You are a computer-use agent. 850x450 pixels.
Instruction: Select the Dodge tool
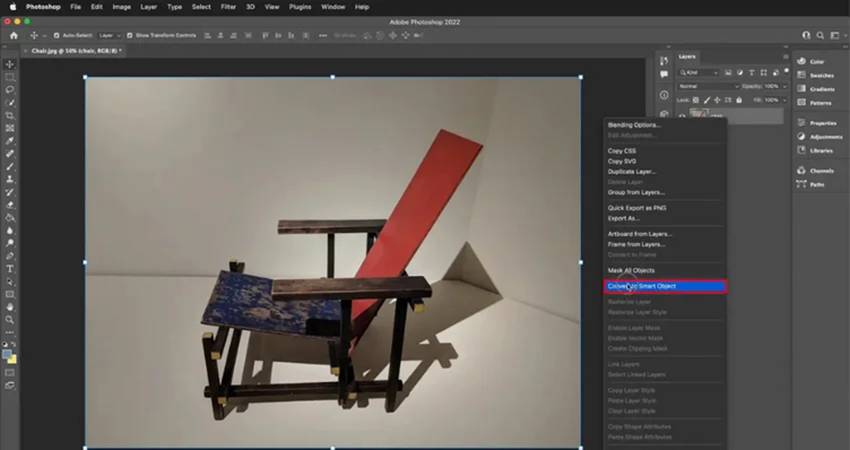10,243
